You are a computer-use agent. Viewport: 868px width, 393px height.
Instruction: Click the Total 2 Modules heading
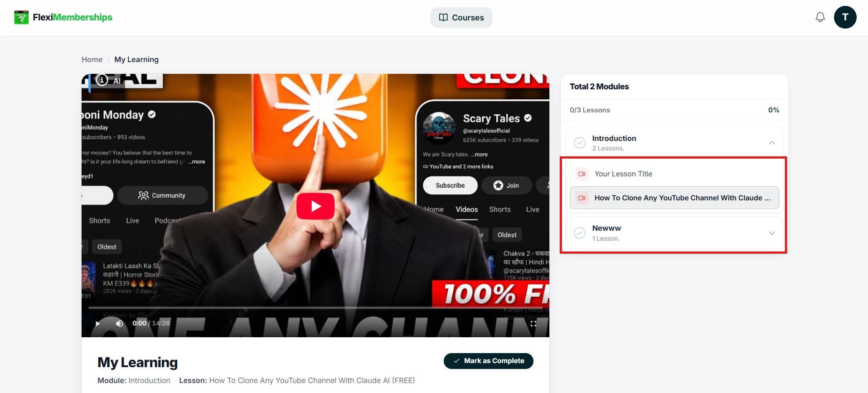599,87
